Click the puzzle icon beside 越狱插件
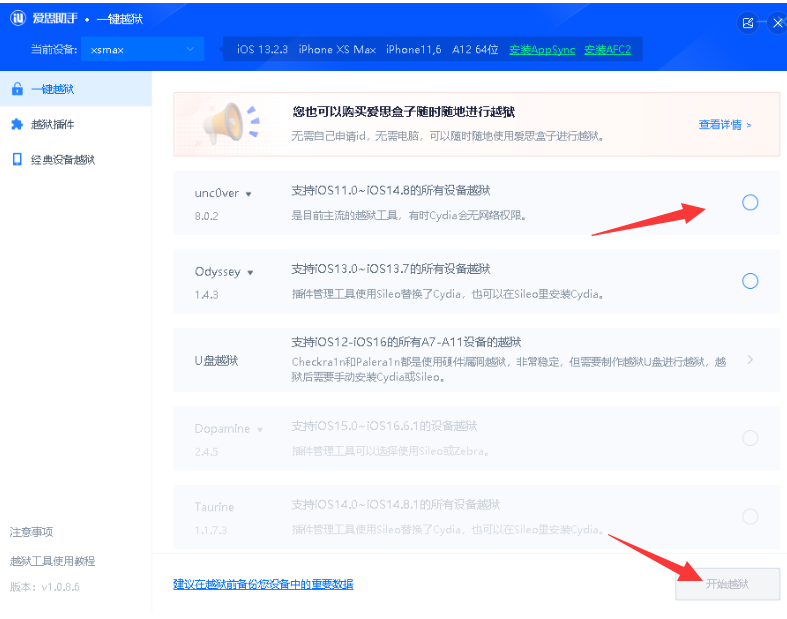 [17, 124]
